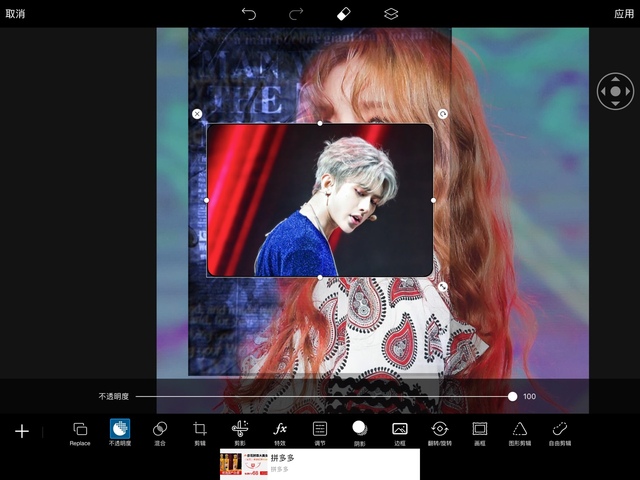The width and height of the screenshot is (640, 480).
Task: Tap the Replace tool icon
Action: [80, 429]
